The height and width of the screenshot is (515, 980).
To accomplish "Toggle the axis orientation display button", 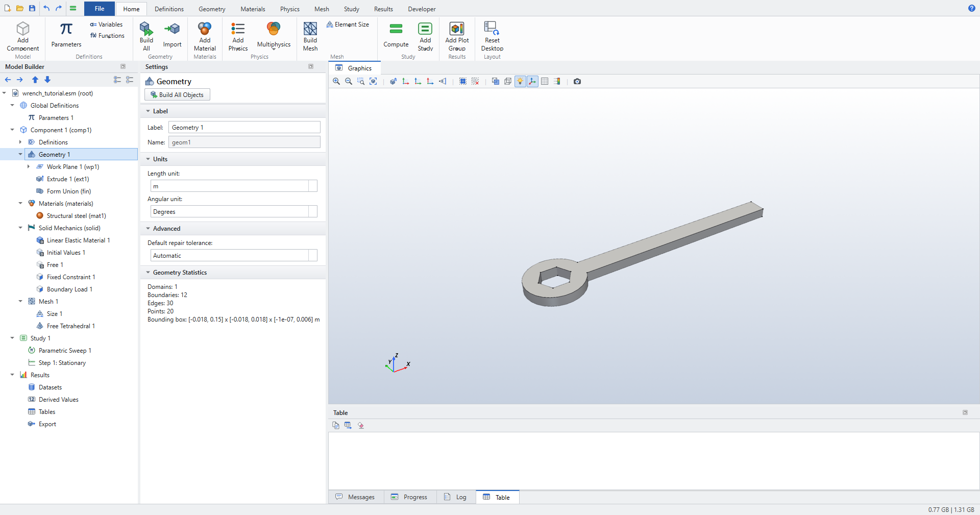I will (532, 82).
